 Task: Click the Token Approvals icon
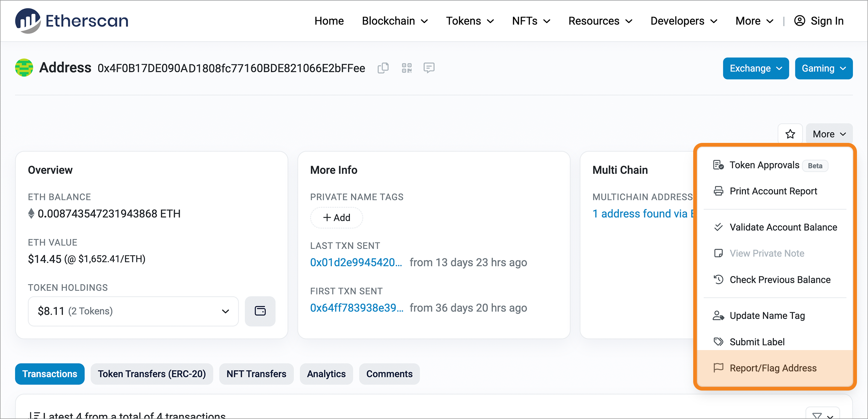pos(718,165)
